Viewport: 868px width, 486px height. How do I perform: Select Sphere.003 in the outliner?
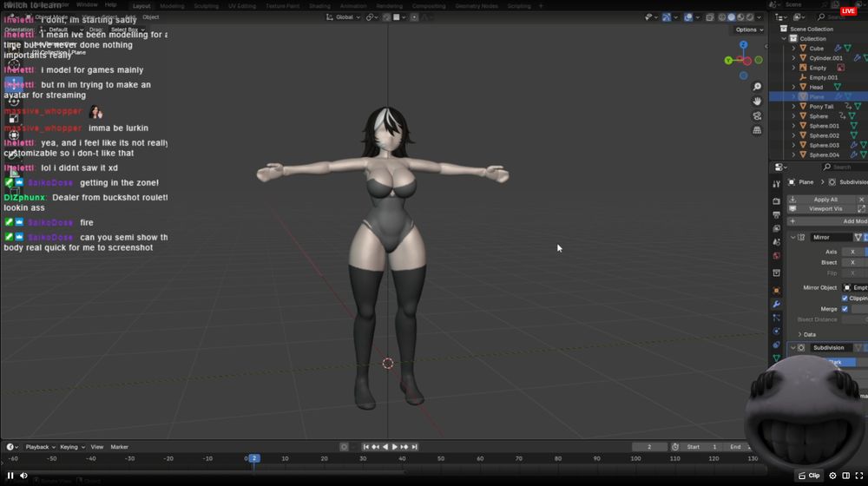point(824,146)
